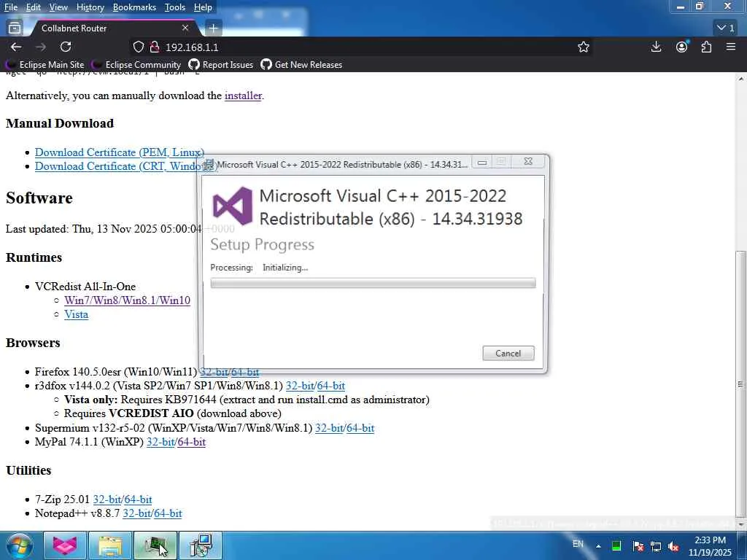Open the muted volume tray icon
The width and height of the screenshot is (747, 560).
pyautogui.click(x=673, y=546)
